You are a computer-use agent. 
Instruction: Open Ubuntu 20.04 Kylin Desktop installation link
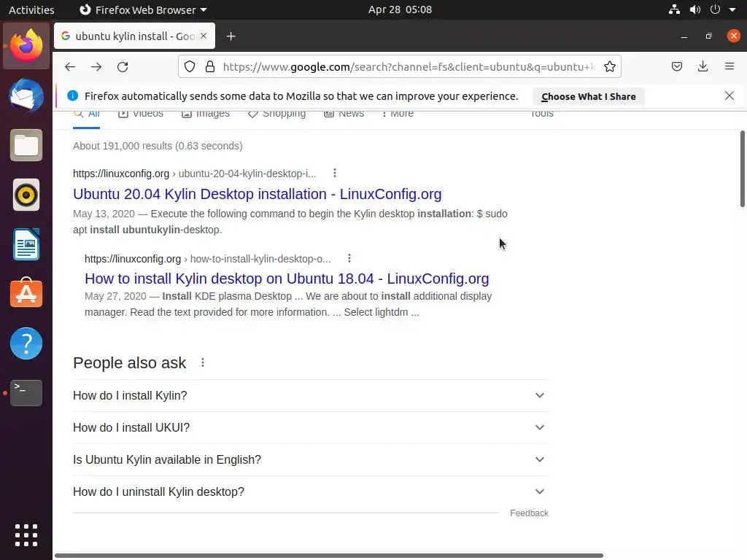point(258,194)
